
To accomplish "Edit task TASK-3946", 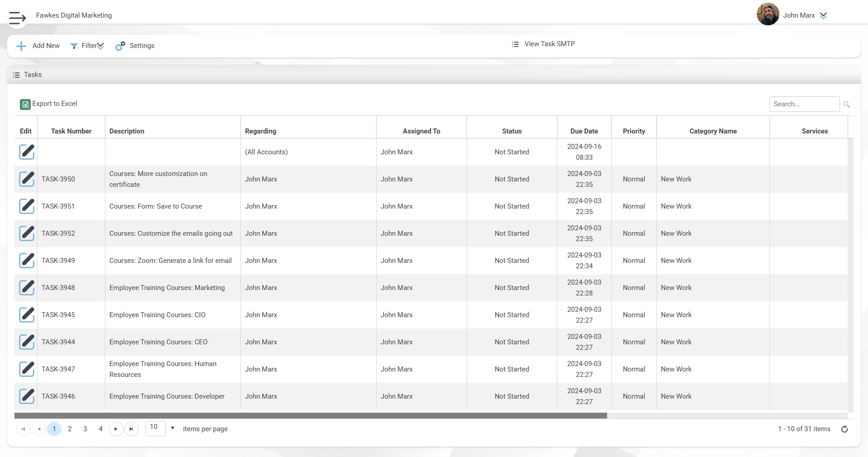I will pyautogui.click(x=27, y=396).
